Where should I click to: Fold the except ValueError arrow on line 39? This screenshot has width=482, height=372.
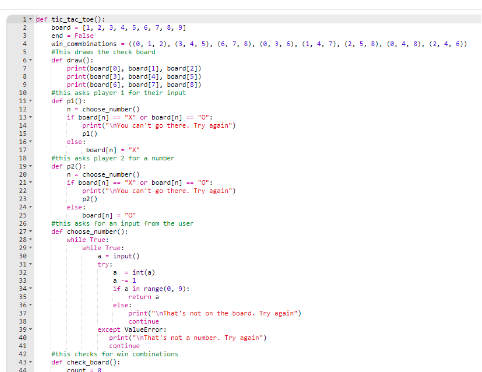tap(31, 330)
